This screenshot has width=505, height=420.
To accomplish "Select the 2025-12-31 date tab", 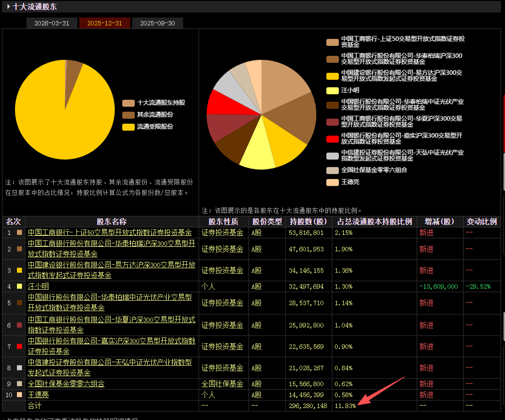I will click(x=105, y=23).
